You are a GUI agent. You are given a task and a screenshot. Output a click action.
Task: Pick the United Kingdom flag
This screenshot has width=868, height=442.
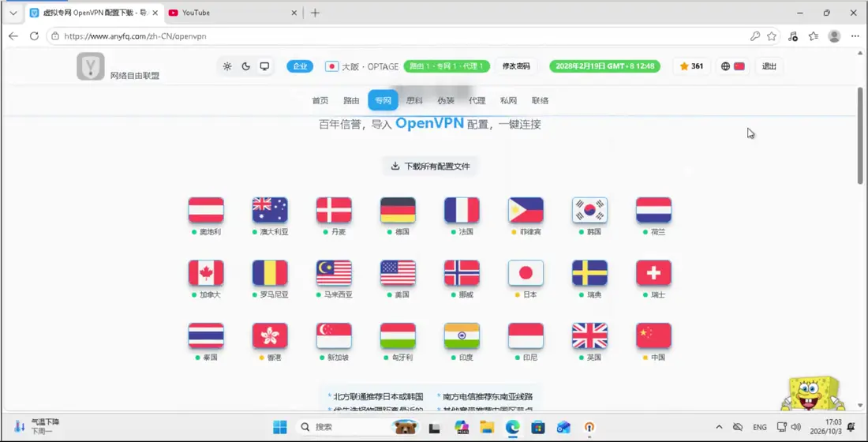tap(589, 335)
